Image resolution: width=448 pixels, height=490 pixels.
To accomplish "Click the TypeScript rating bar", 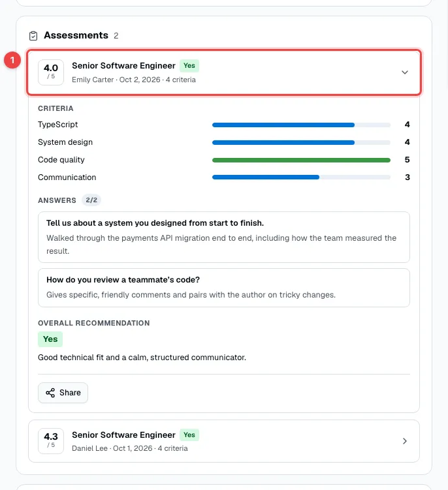I will (x=301, y=125).
